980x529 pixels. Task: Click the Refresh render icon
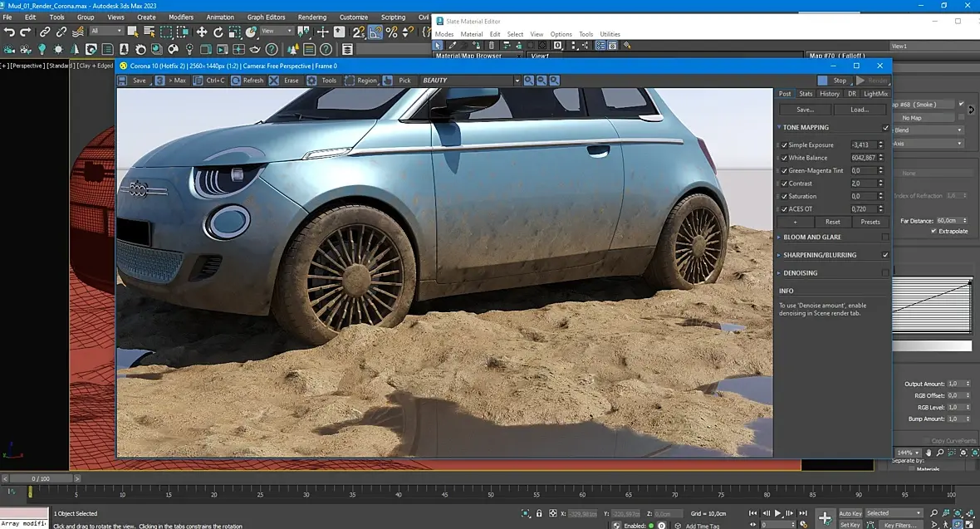click(237, 81)
